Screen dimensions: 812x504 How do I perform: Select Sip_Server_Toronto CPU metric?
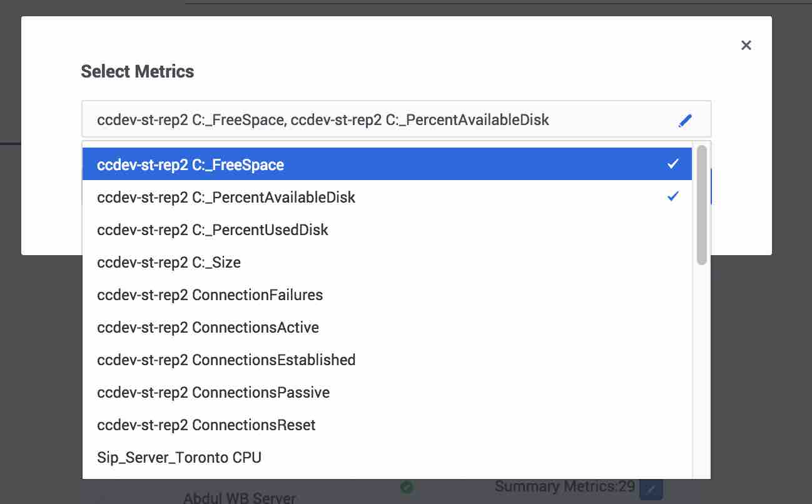[x=180, y=457]
